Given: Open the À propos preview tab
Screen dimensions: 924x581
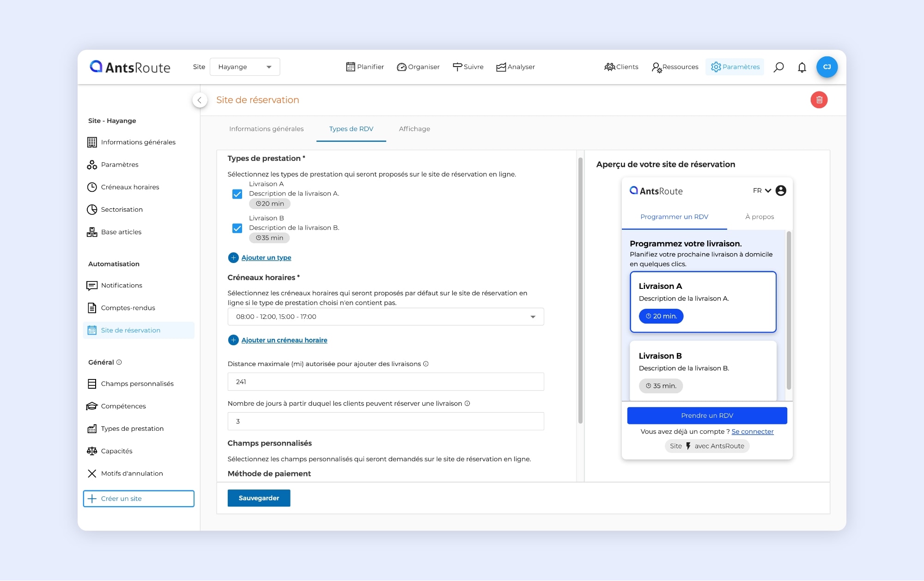Looking at the screenshot, I should [x=760, y=216].
